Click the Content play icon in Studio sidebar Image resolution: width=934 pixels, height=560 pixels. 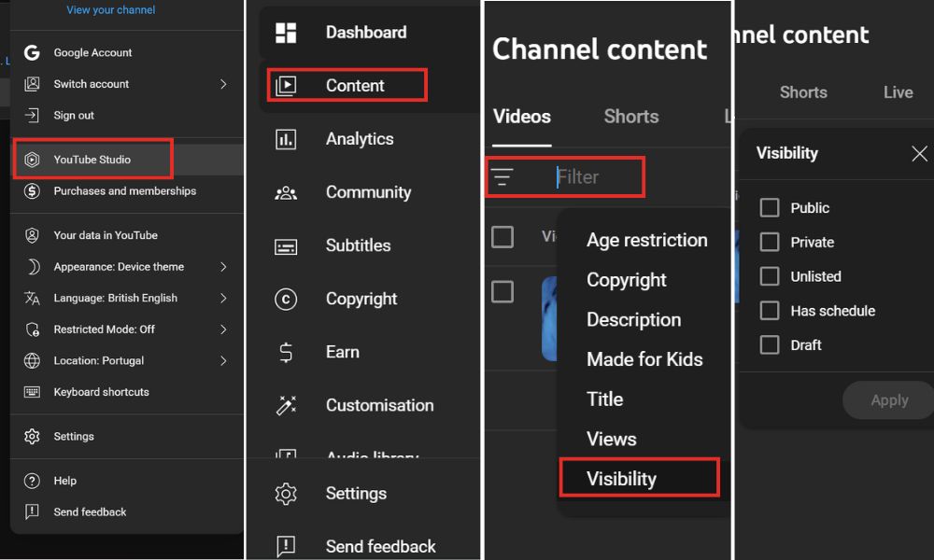click(286, 86)
